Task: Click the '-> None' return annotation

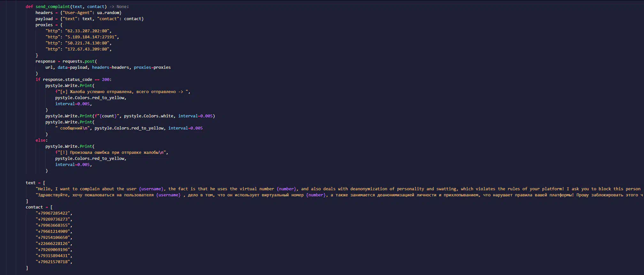Action: click(119, 7)
